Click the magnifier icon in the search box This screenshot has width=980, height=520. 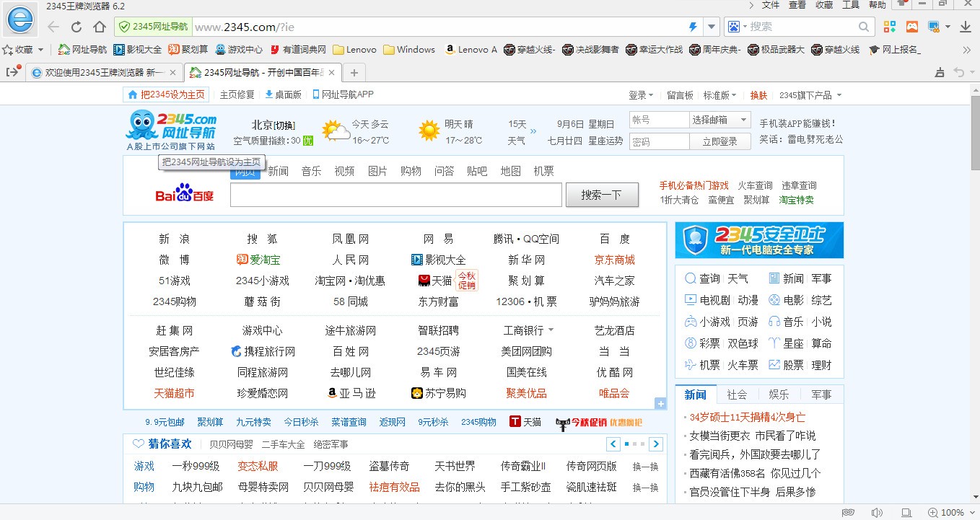tap(863, 26)
